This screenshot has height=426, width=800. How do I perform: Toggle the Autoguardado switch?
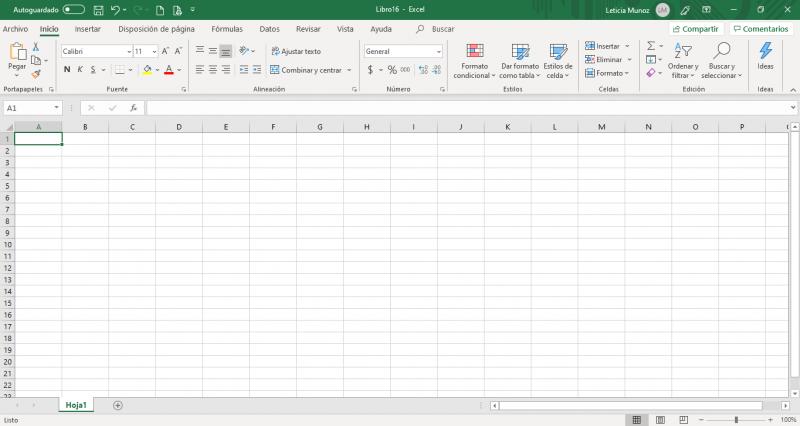73,9
